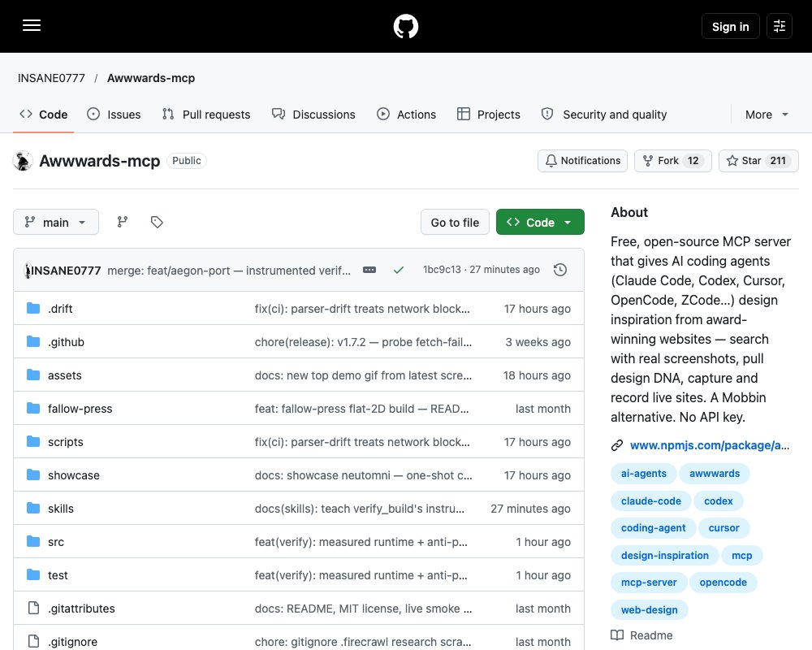Click the Go to file button
This screenshot has width=812, height=650.
[x=455, y=222]
